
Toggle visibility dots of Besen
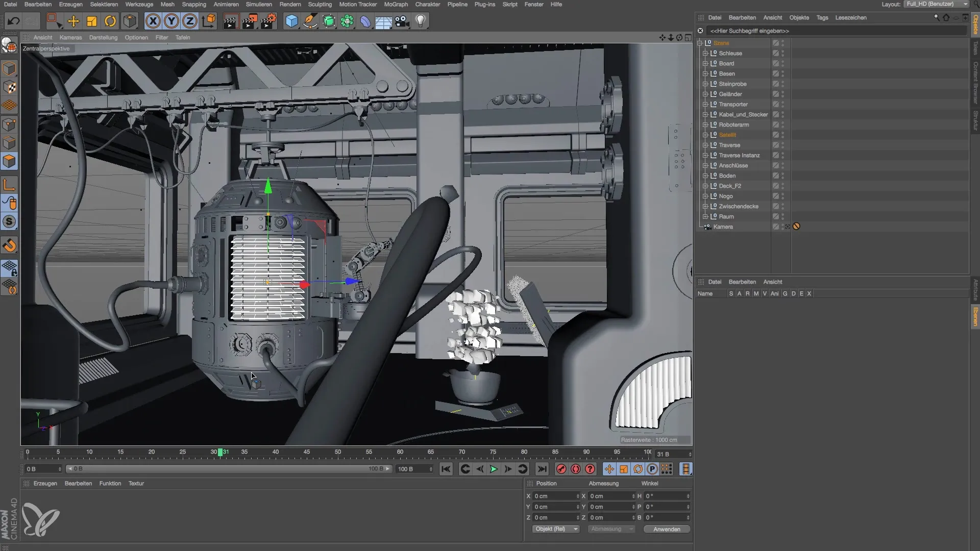[783, 73]
